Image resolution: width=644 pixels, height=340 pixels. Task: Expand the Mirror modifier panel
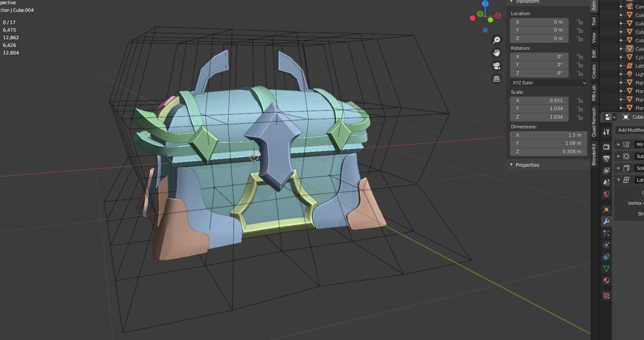[x=618, y=144]
